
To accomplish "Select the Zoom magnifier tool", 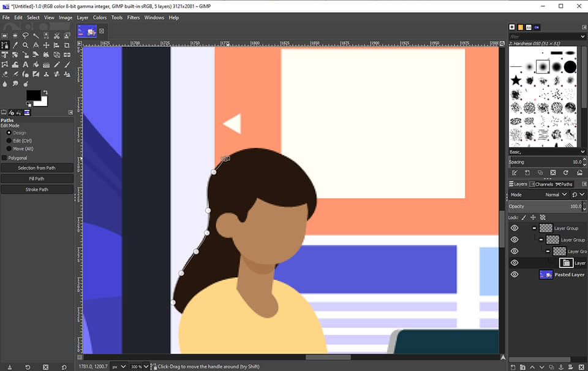I will [26, 45].
